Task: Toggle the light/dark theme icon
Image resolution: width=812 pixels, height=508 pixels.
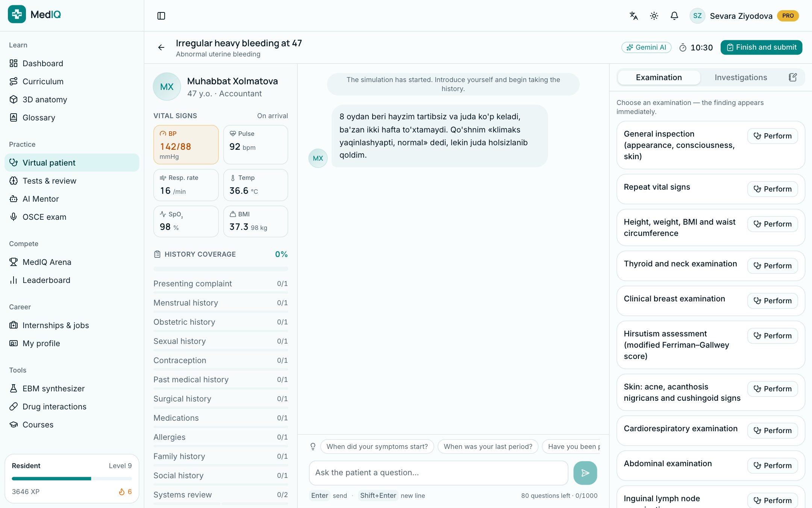Action: click(654, 16)
